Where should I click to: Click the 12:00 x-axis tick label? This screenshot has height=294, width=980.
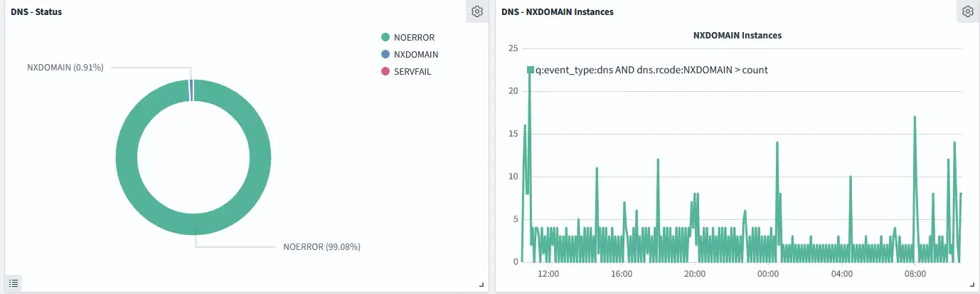(x=548, y=273)
